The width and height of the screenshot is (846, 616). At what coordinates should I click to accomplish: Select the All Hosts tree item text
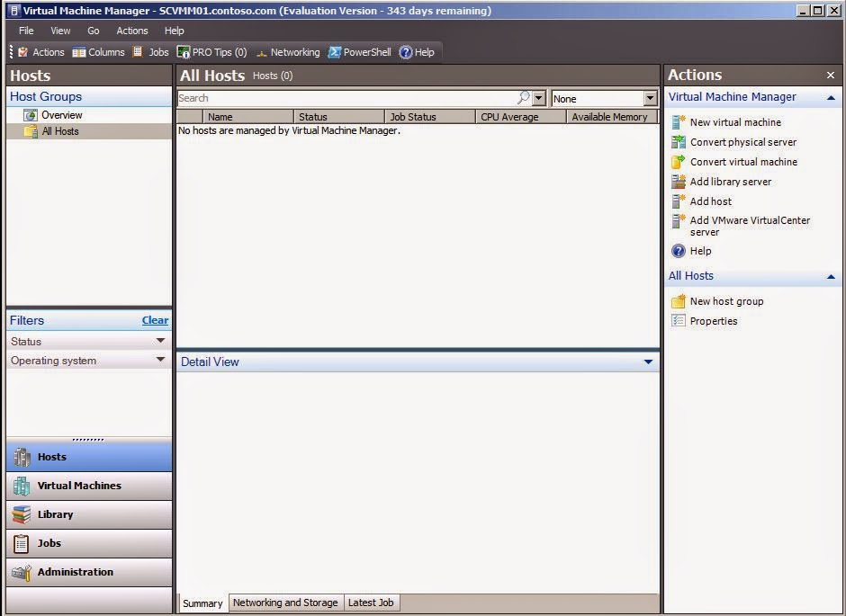click(60, 131)
